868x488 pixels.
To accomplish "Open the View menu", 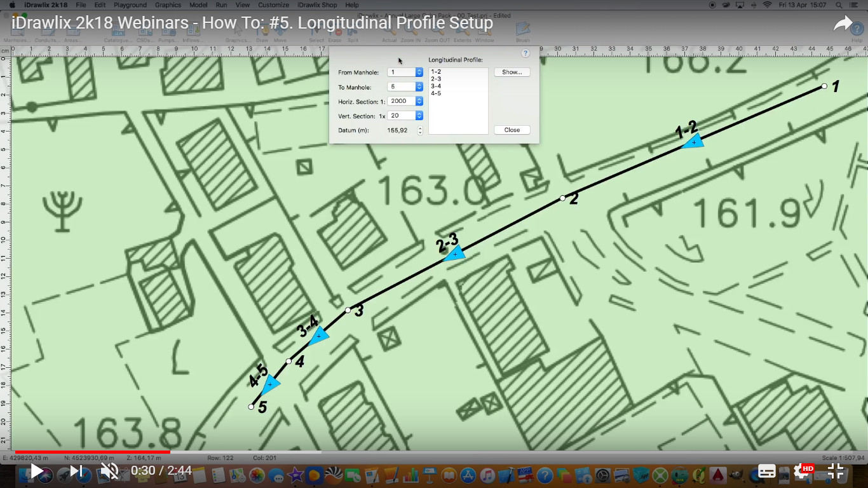I will (243, 4).
